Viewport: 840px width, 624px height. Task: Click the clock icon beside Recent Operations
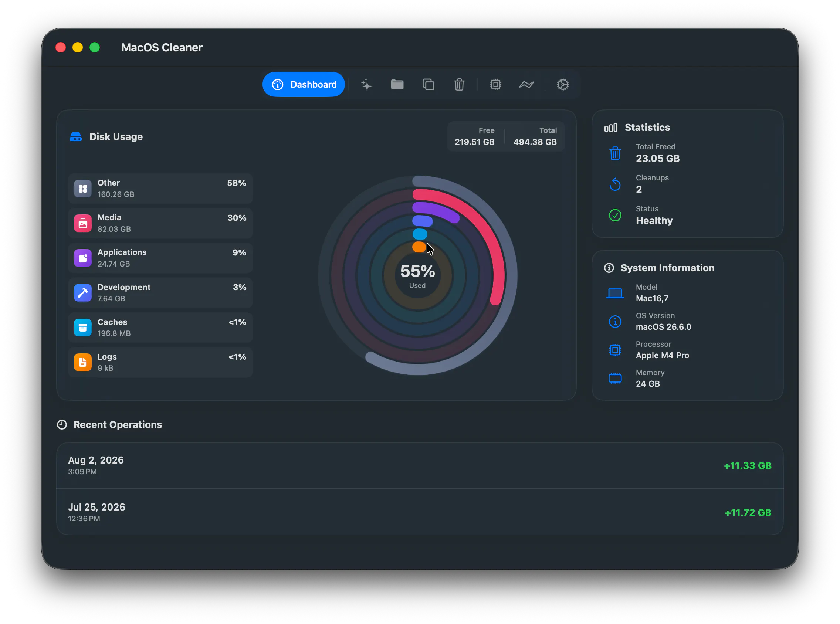[x=62, y=424]
